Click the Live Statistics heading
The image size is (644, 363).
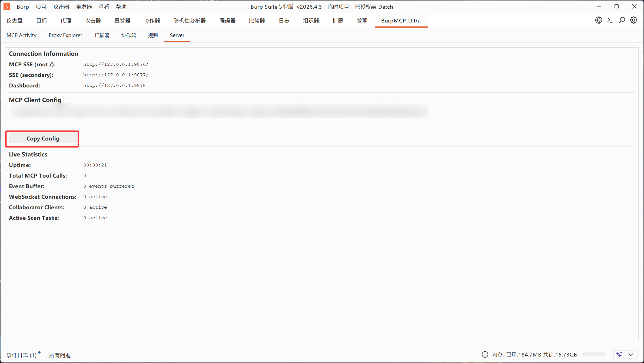click(x=28, y=154)
